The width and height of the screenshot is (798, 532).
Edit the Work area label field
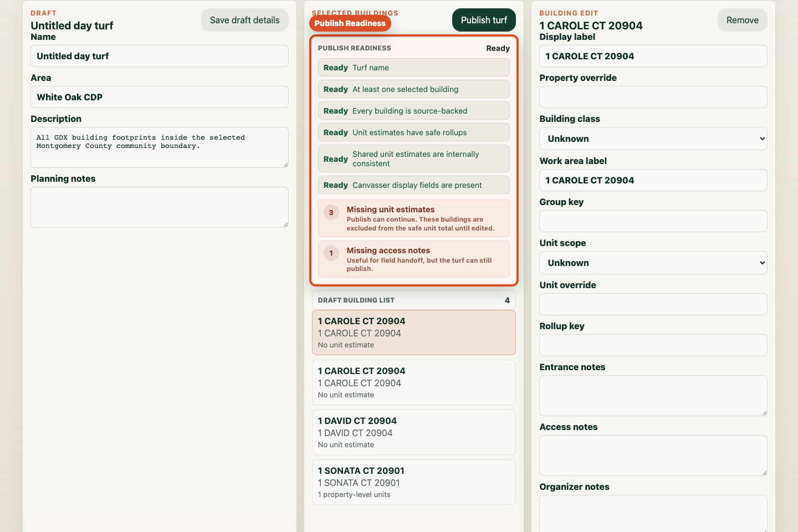[x=653, y=180]
